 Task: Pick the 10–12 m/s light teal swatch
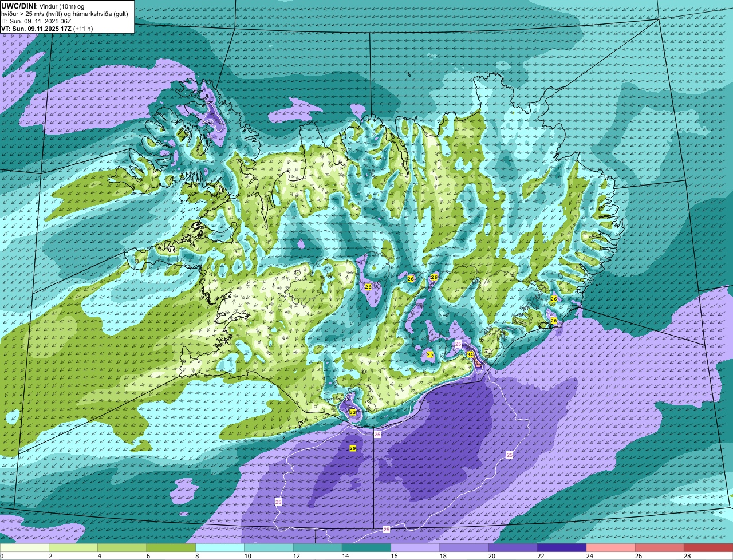[x=269, y=547]
